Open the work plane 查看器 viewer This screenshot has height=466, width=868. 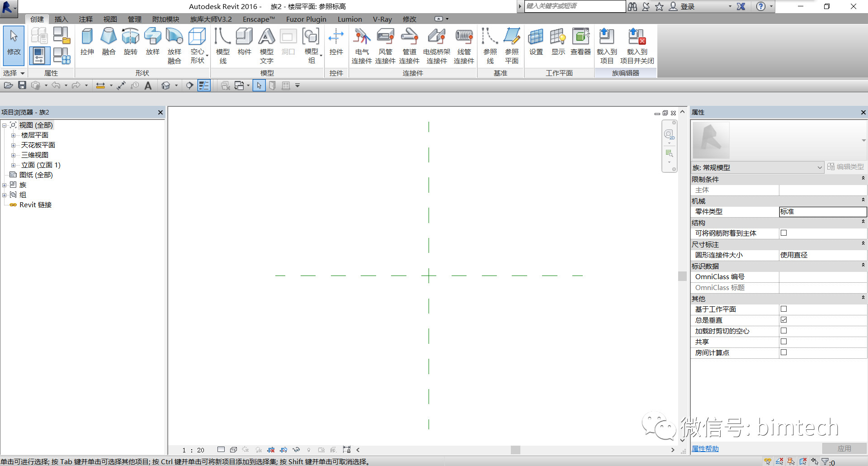pyautogui.click(x=580, y=41)
